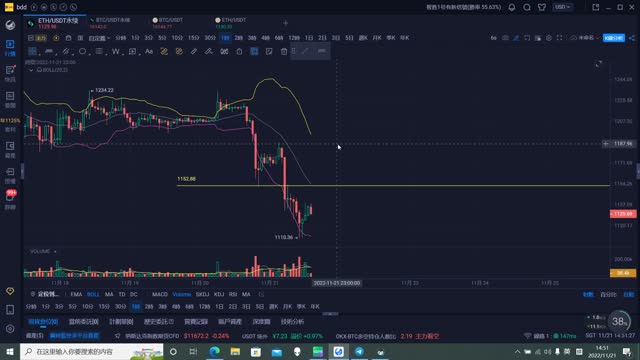Select the Aa text annotation tool
Image resolution: width=640 pixels, height=360 pixels.
pos(149,51)
